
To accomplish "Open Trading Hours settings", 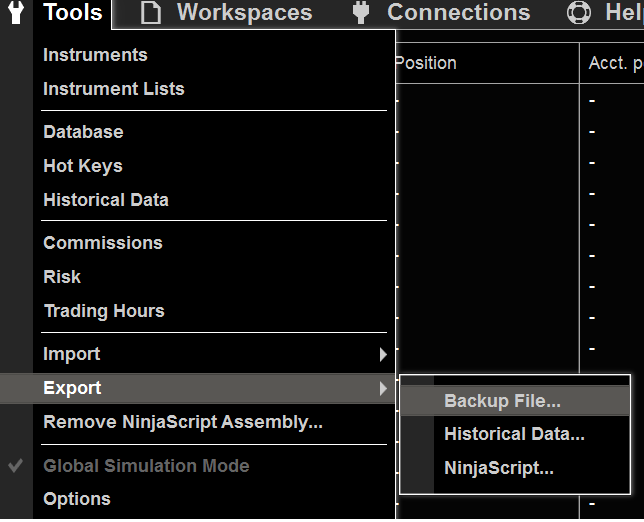I will [103, 311].
